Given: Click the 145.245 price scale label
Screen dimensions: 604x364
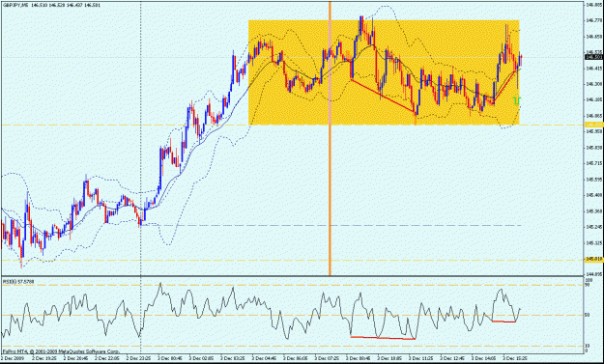Looking at the screenshot, I should (593, 227).
